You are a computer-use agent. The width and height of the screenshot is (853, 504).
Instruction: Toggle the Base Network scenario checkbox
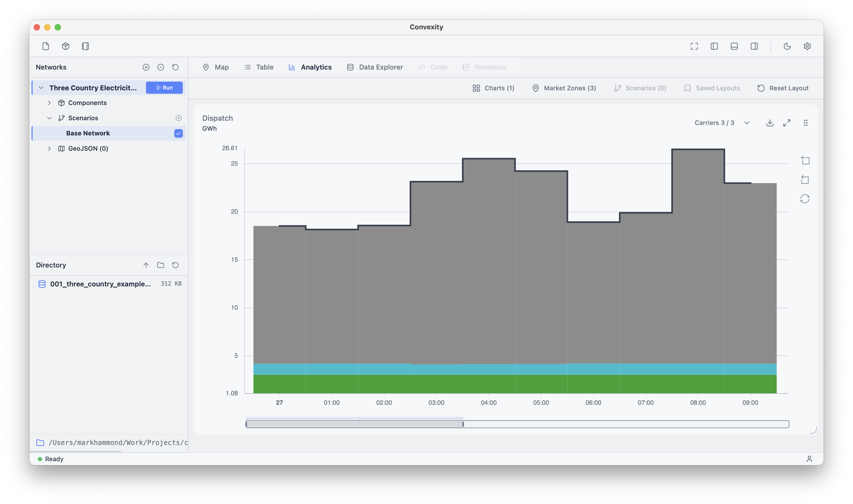tap(178, 133)
